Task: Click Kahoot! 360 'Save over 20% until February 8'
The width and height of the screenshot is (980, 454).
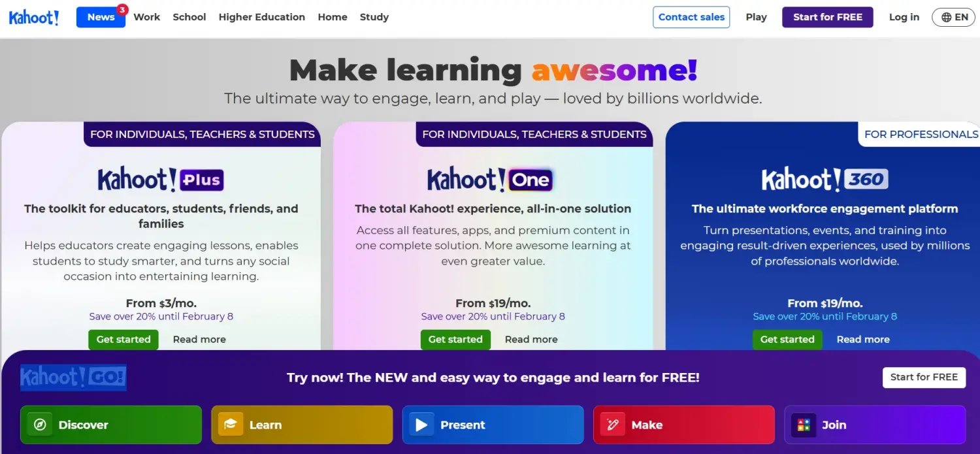Action: point(825,317)
